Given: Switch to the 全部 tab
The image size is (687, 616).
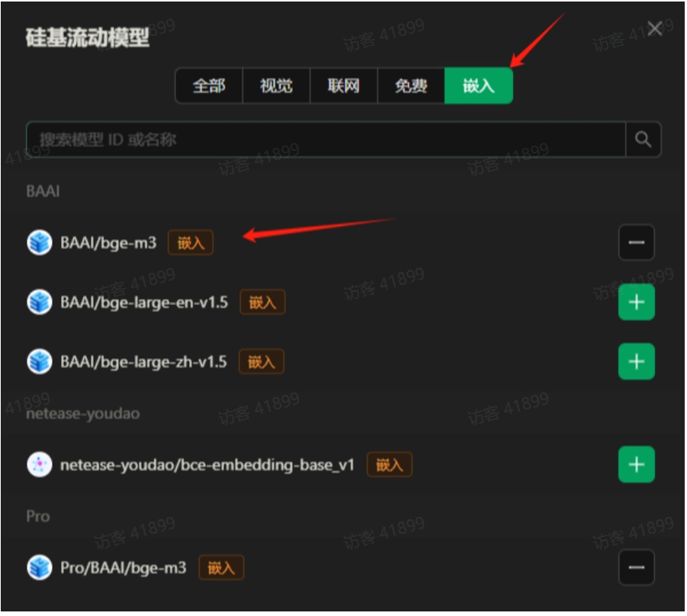Looking at the screenshot, I should (x=209, y=86).
